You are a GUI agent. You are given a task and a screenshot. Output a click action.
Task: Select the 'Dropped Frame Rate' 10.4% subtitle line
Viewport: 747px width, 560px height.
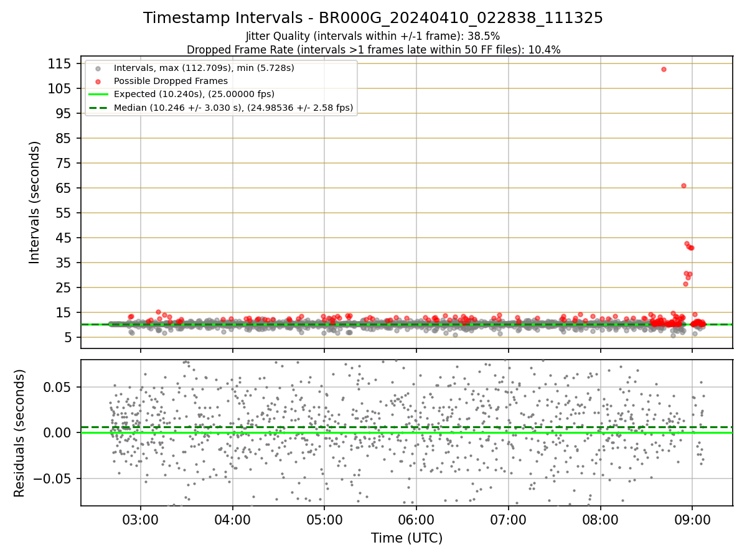(x=374, y=50)
